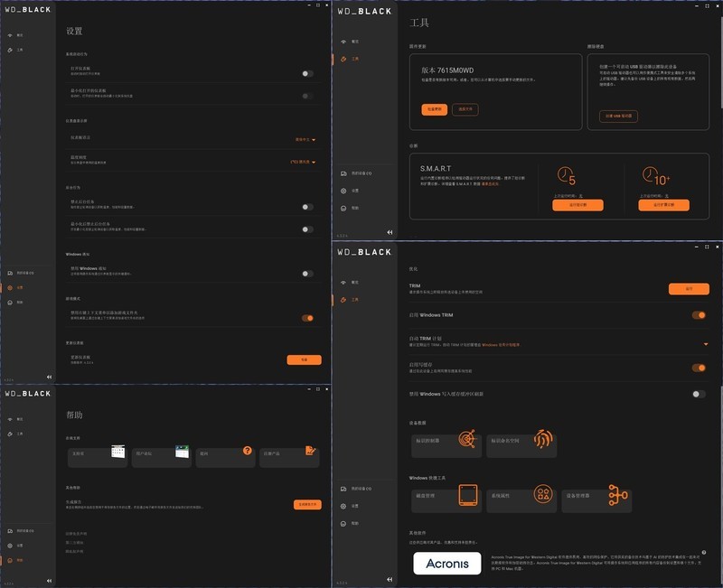Click 更新仪表板 orange check button in Settings

click(x=304, y=360)
